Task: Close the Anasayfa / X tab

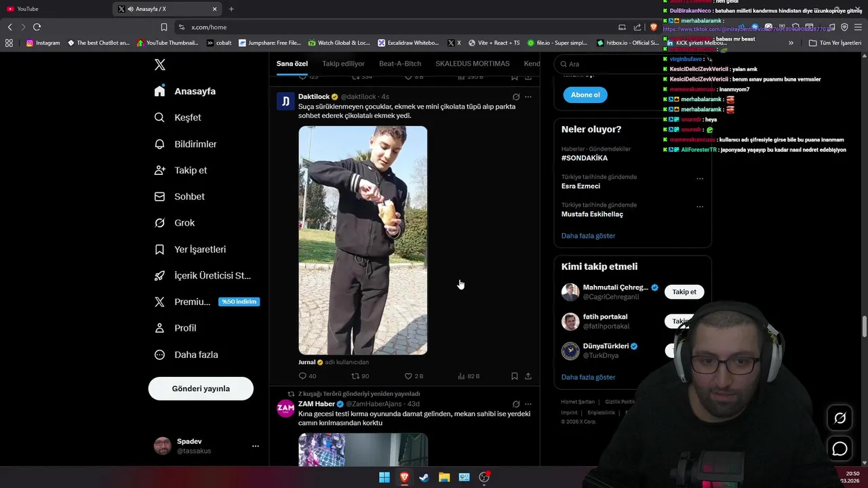Action: coord(215,9)
